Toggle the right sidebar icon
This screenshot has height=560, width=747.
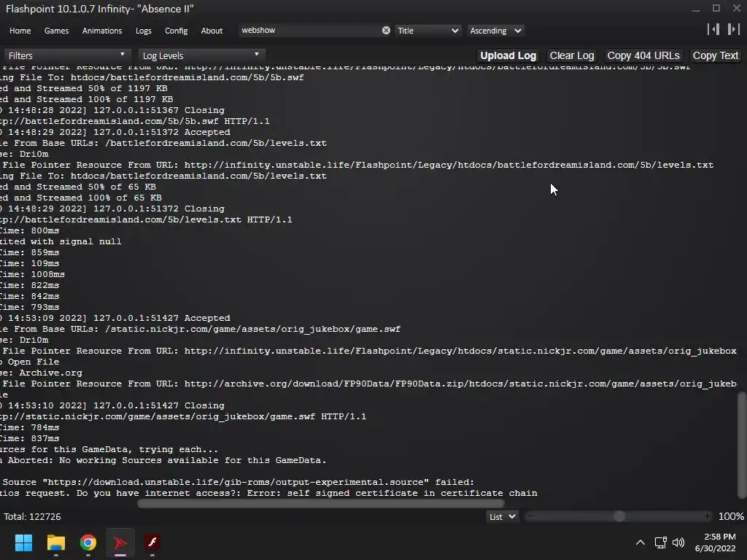coord(734,29)
